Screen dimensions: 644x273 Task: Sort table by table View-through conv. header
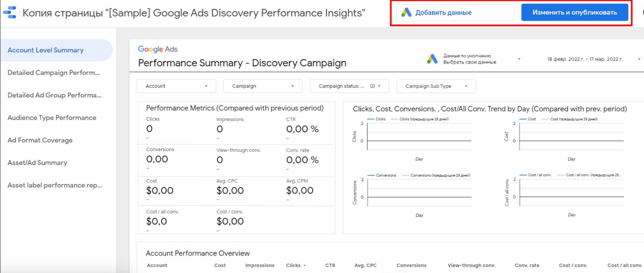pos(471,266)
